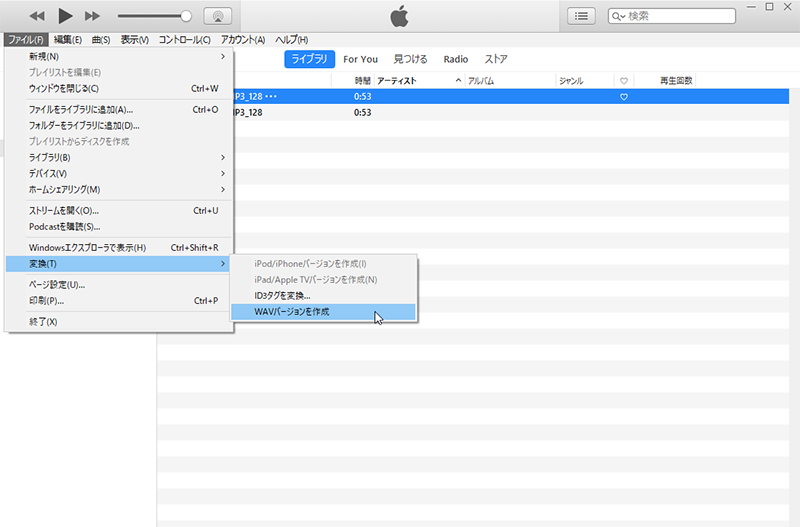Expand the 変換(T) submenu
Screen dimensions: 800x527
click(x=119, y=264)
